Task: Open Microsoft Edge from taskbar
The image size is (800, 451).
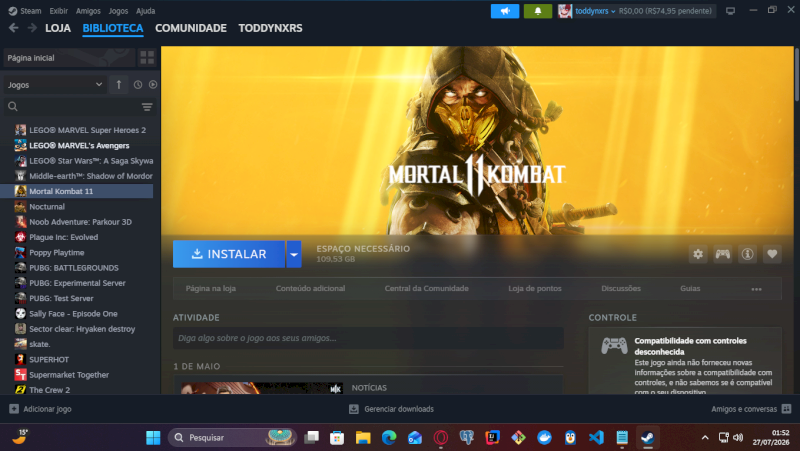Action: pyautogui.click(x=389, y=437)
